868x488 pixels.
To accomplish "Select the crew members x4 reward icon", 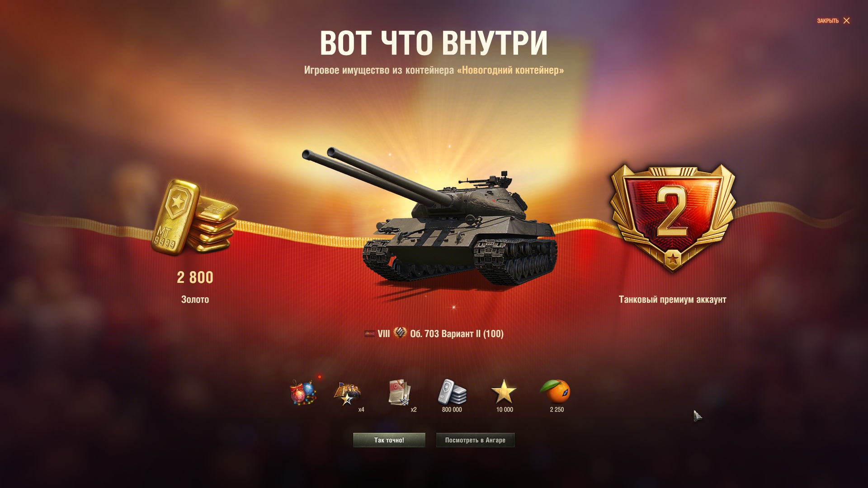I will click(x=347, y=393).
